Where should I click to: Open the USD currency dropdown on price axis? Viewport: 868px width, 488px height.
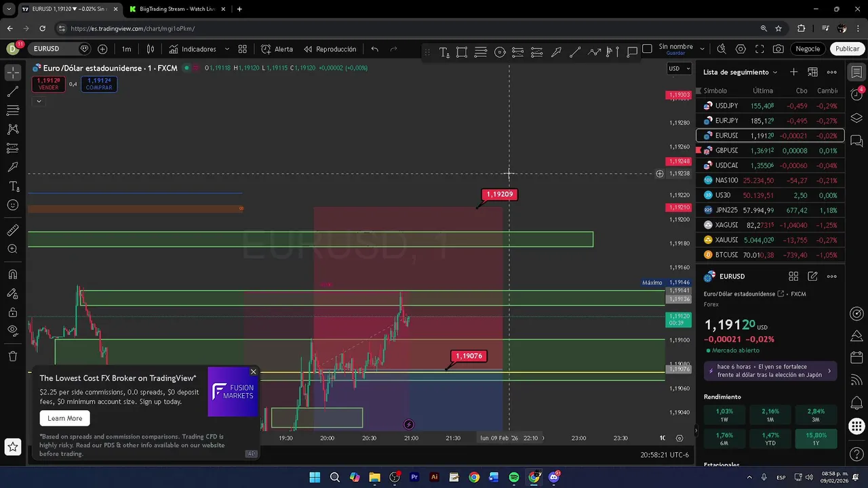(679, 68)
